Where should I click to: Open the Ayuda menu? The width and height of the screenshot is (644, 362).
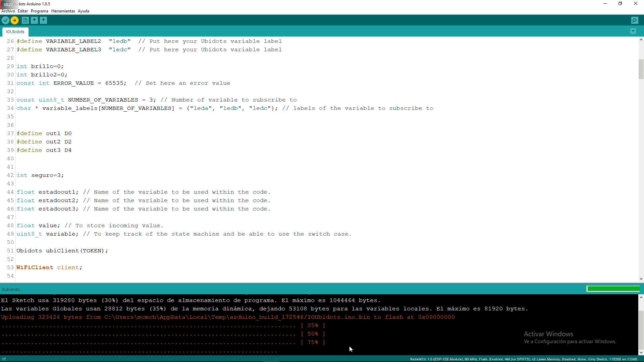tap(84, 11)
